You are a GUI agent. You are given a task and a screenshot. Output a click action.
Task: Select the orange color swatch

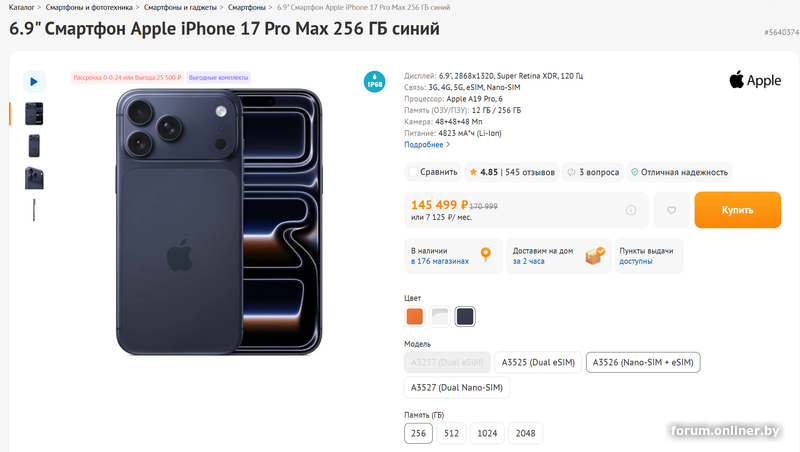[415, 316]
